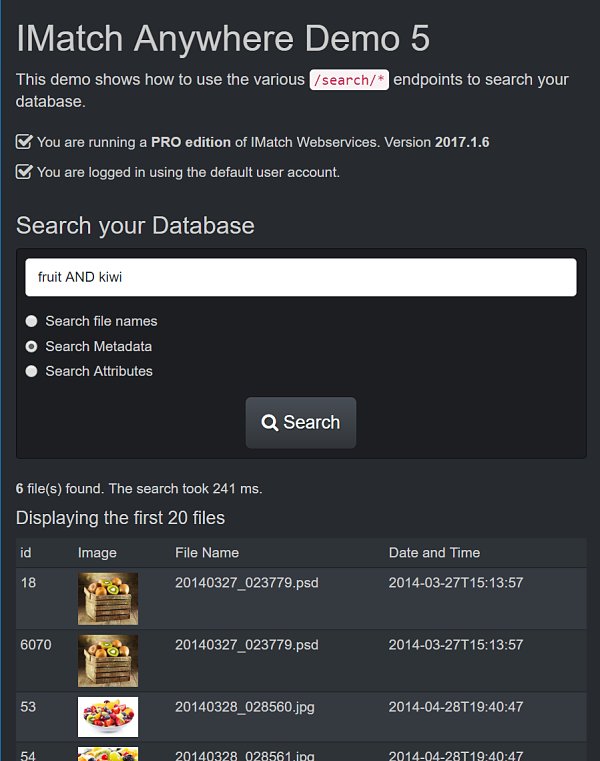Image resolution: width=600 pixels, height=761 pixels.
Task: Select the Search Attributes radio button
Action: (x=32, y=371)
